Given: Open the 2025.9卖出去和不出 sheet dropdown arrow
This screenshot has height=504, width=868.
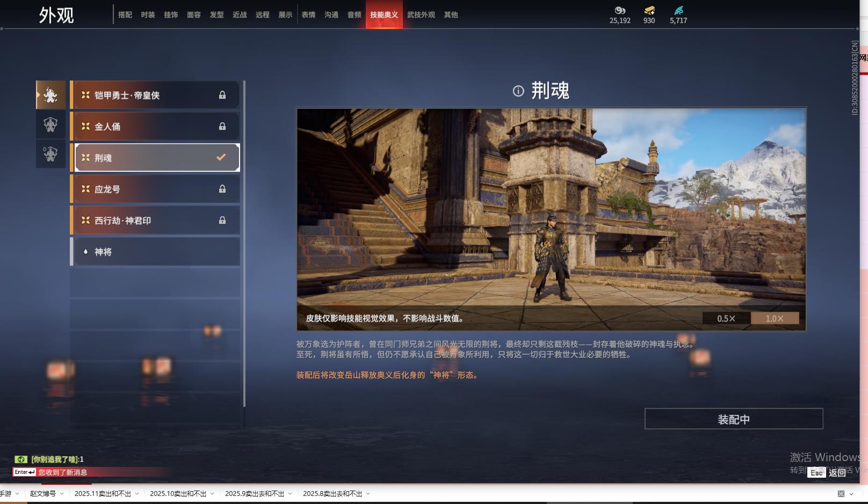Looking at the screenshot, I should [x=290, y=494].
